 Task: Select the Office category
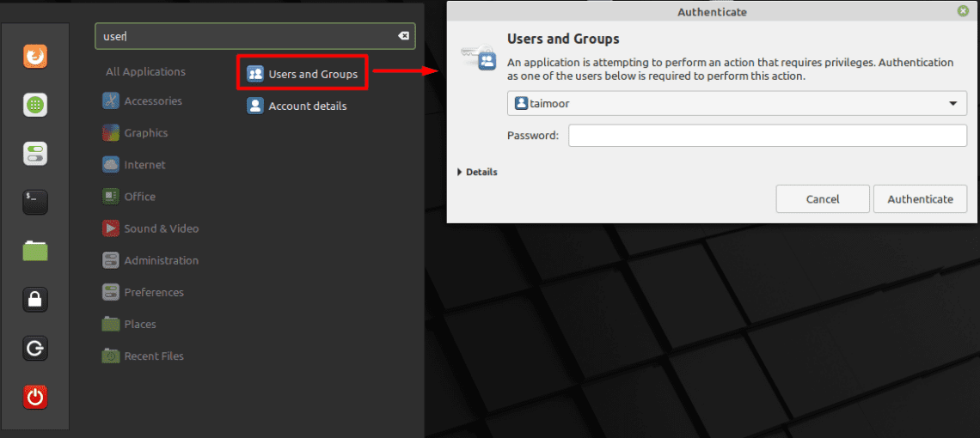click(129, 196)
